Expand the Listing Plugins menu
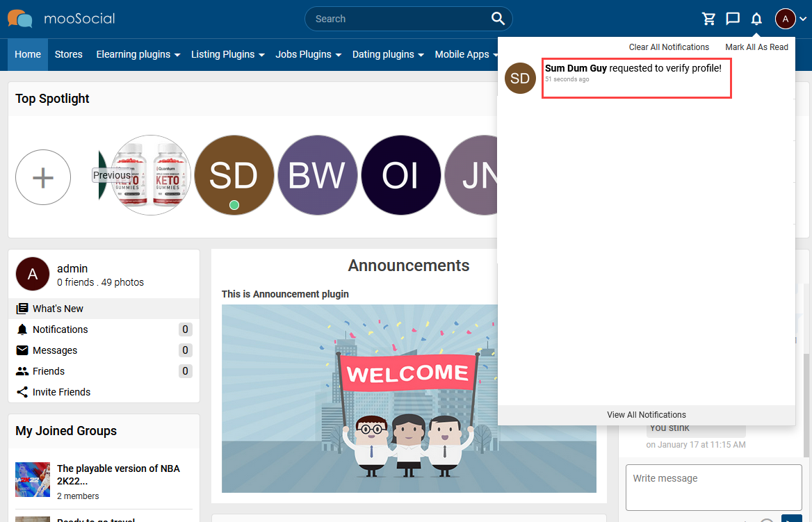 click(228, 54)
